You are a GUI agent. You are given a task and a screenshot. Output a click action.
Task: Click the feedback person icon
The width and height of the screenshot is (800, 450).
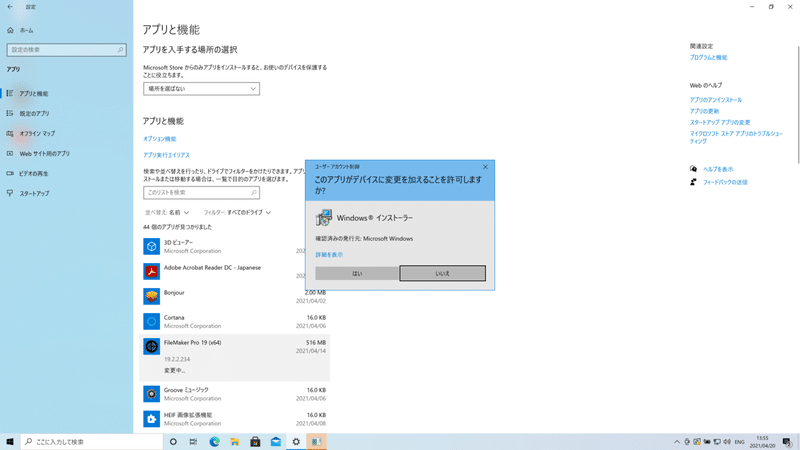click(693, 182)
